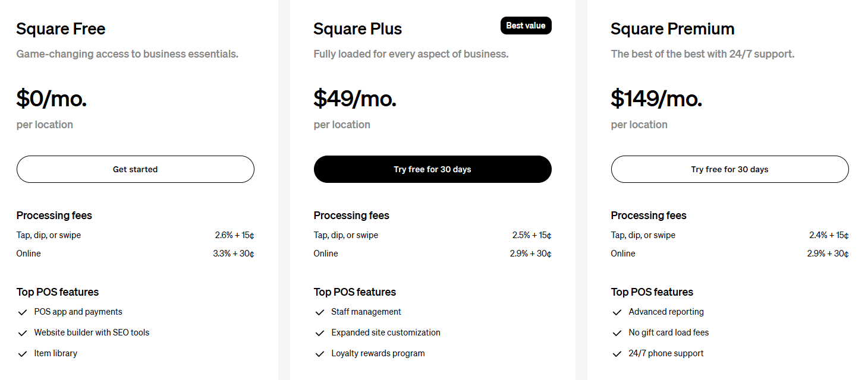The image size is (868, 380).
Task: Click Square Free online fee 3.3% + 30¢
Action: pos(234,254)
